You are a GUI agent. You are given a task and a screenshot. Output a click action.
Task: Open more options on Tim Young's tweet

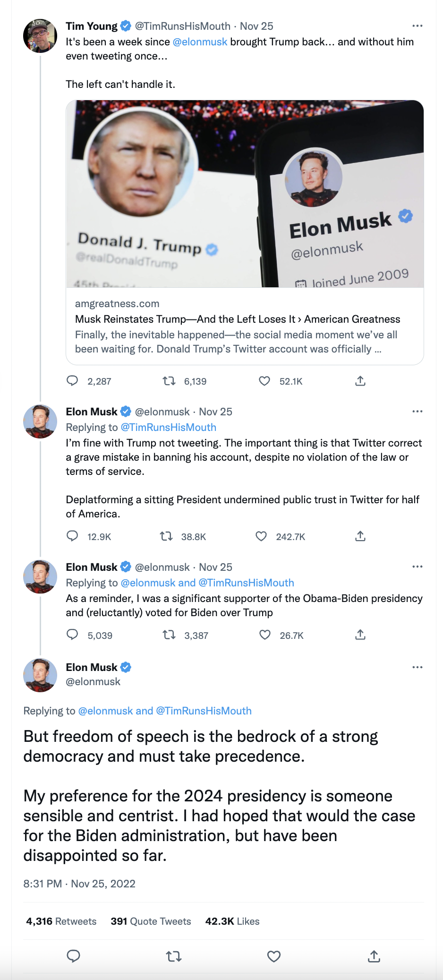coord(417,26)
